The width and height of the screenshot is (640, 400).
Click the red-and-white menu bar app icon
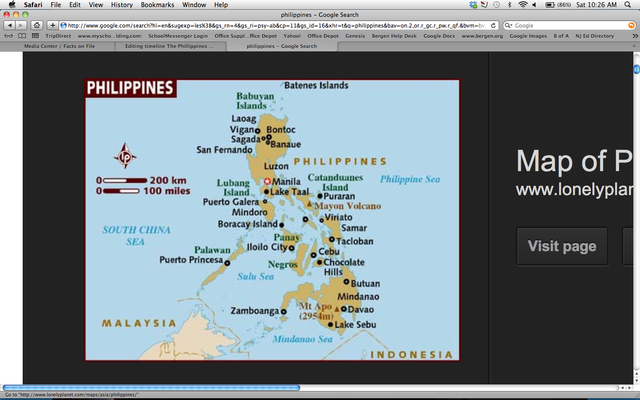pyautogui.click(x=484, y=4)
